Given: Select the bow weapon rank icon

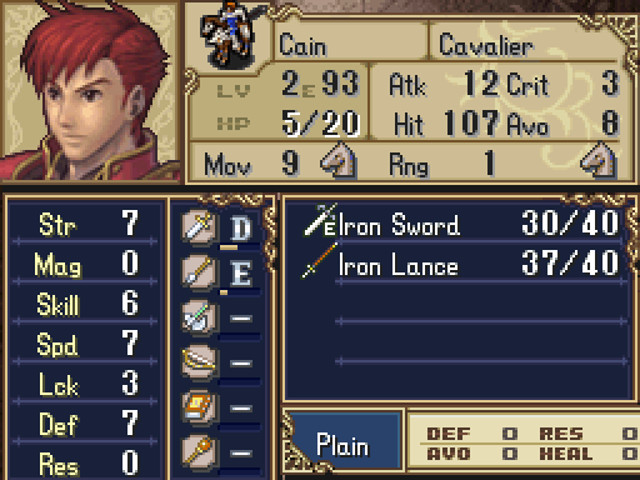Looking at the screenshot, I should tap(198, 362).
